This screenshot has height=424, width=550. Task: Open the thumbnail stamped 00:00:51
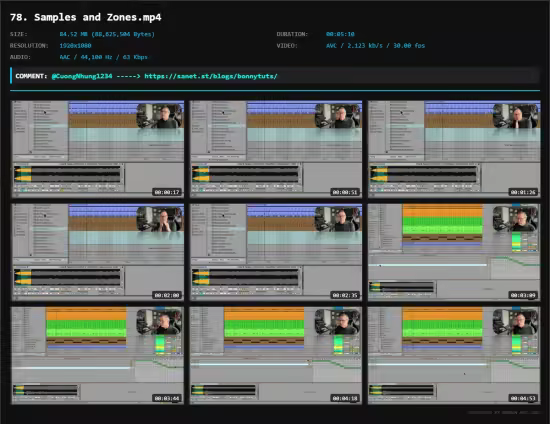(x=276, y=149)
